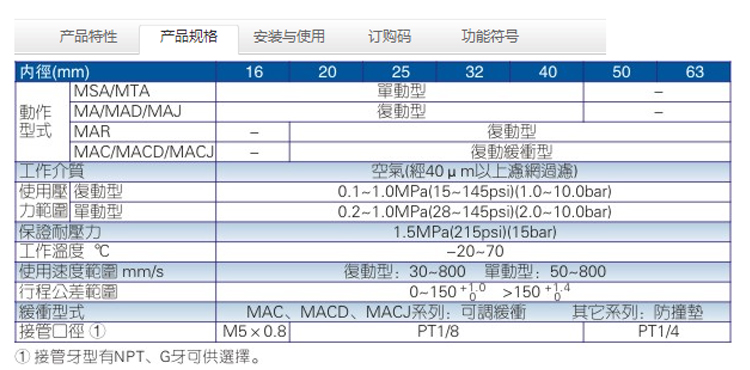
Task: Select the 1.5MPa(215psi)(15bar) pressure cell
Action: point(474,232)
